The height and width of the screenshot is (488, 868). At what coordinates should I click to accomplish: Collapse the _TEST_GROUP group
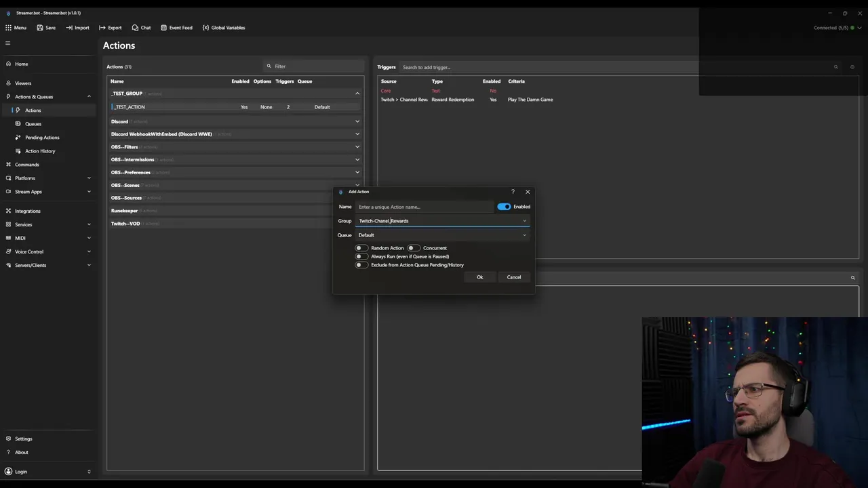[x=357, y=94]
